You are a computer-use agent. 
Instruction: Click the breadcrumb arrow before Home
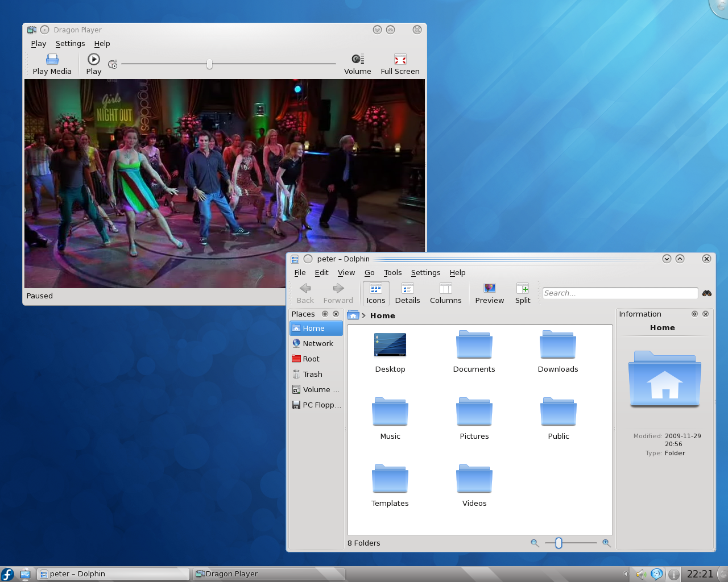(x=363, y=316)
